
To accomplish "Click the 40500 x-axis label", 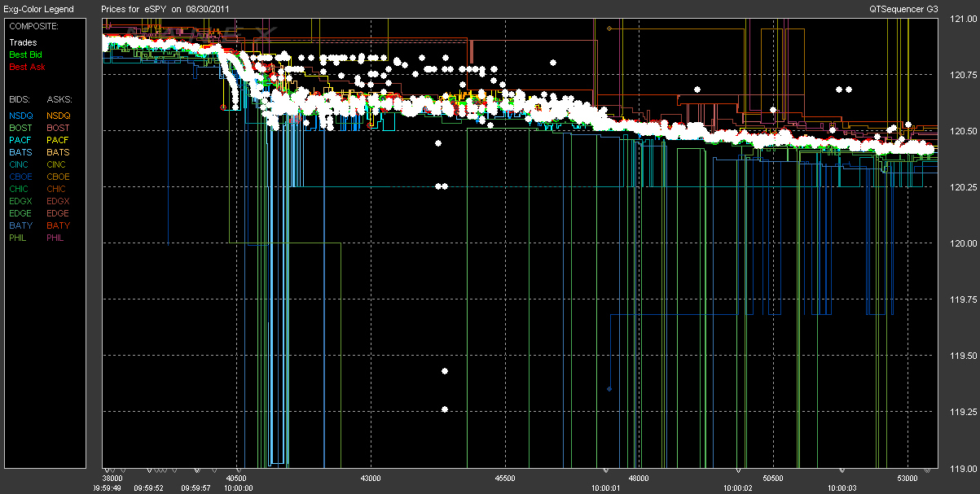I will point(236,479).
